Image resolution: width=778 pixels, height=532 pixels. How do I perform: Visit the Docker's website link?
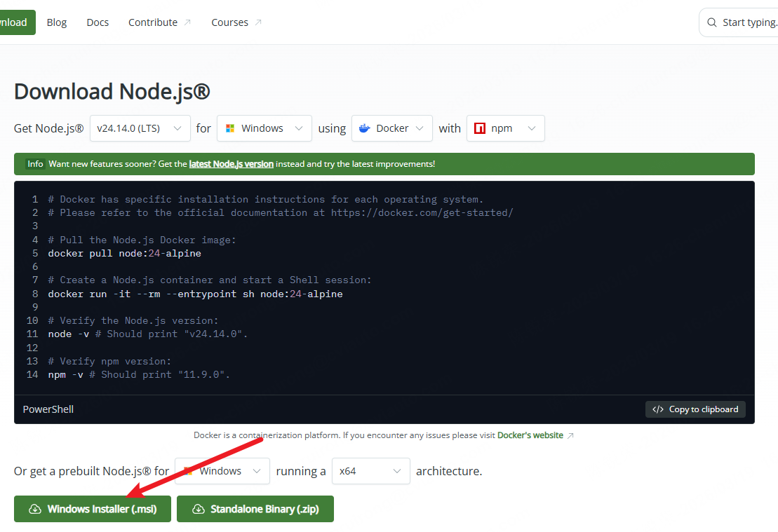point(530,435)
